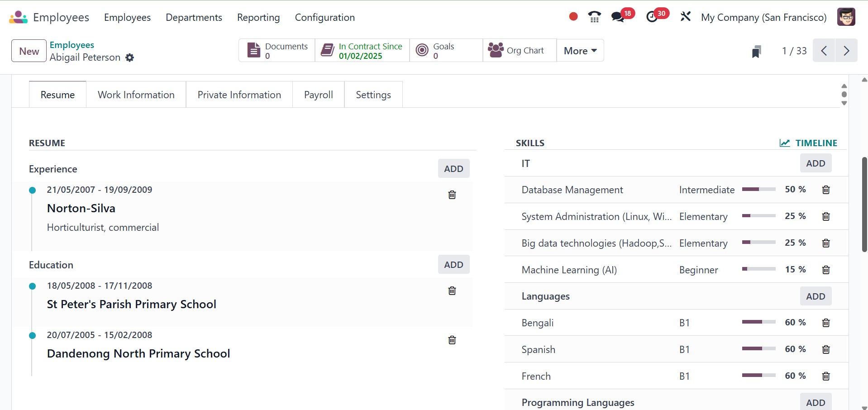The height and width of the screenshot is (410, 868).
Task: Click the bookmark icon near pager
Action: (756, 51)
